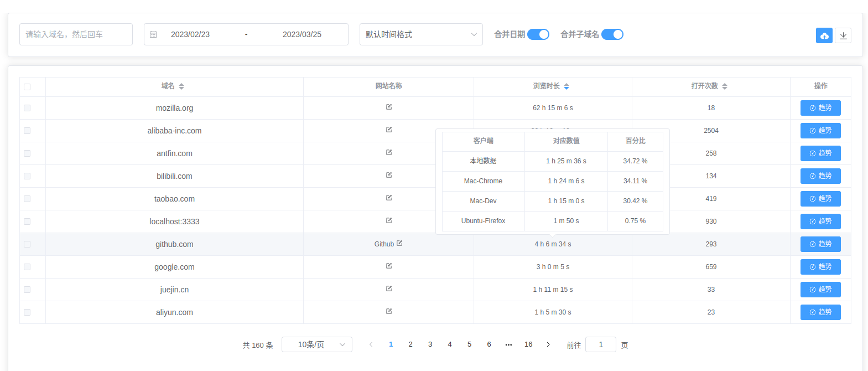Viewport: 868px width, 371px height.
Task: Click the cloud upload icon button
Action: tap(824, 35)
